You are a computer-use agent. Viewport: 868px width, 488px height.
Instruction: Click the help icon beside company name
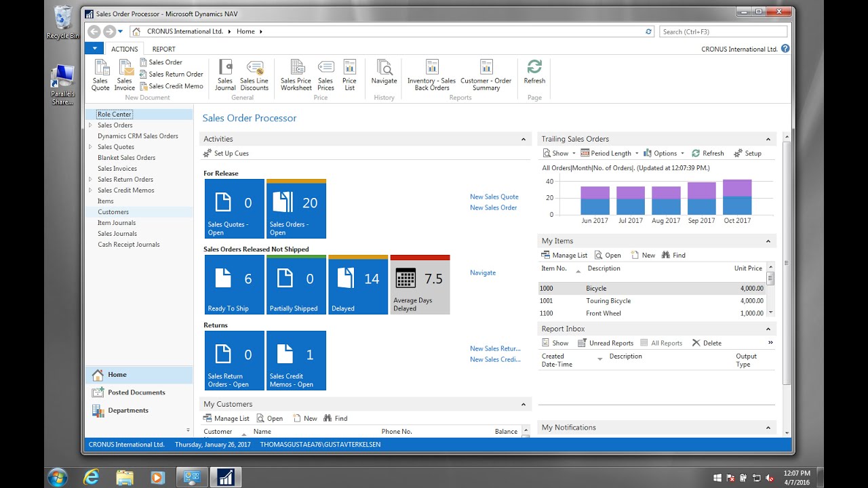click(x=785, y=49)
